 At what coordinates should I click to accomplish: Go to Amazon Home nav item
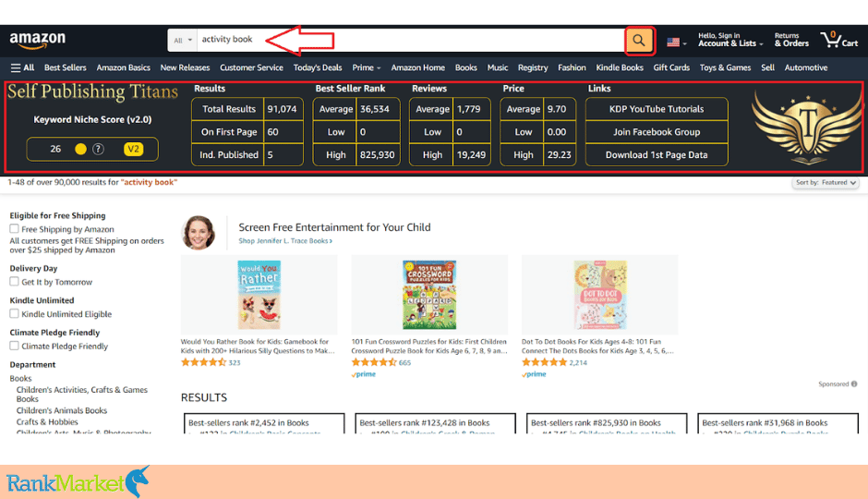coord(418,67)
